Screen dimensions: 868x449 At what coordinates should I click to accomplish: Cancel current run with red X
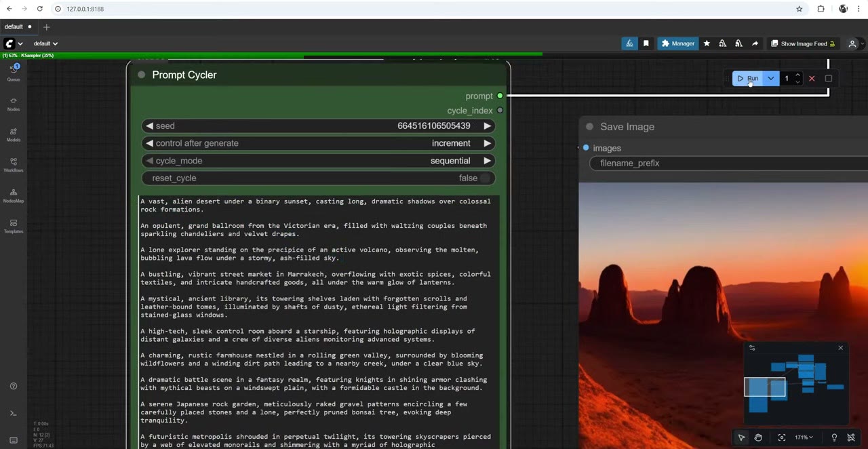click(x=812, y=79)
